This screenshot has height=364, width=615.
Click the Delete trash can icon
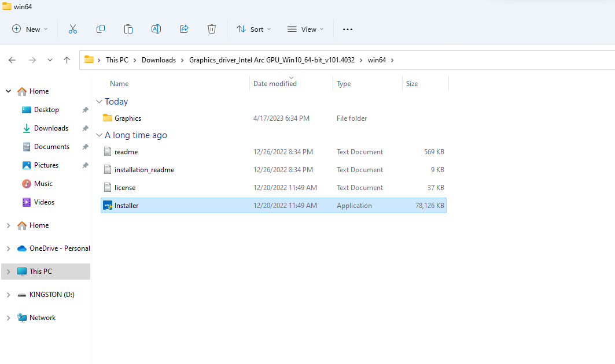(x=211, y=29)
